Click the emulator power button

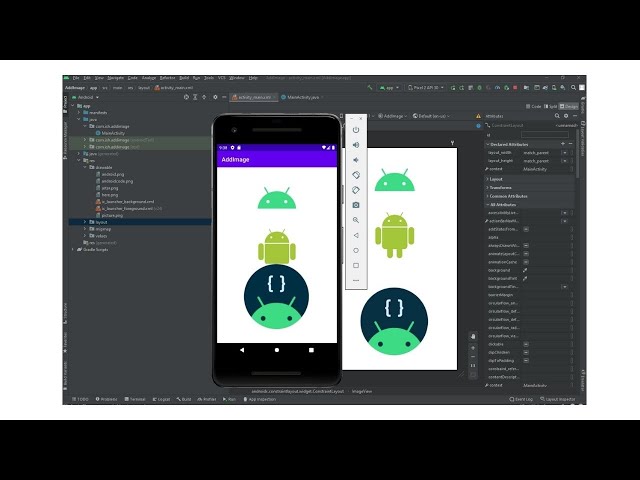[356, 130]
